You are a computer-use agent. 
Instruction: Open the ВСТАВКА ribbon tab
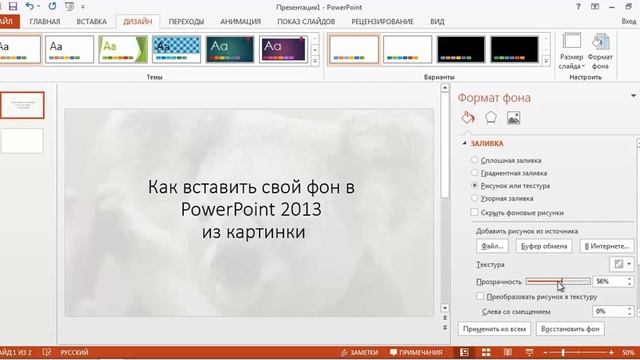click(91, 22)
